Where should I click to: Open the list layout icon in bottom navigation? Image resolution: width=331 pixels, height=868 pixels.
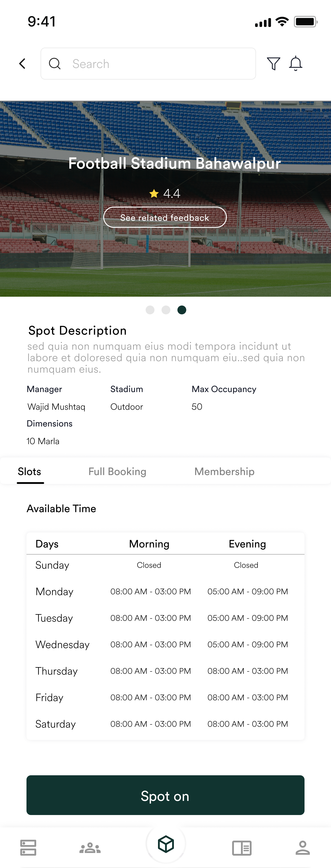28,848
